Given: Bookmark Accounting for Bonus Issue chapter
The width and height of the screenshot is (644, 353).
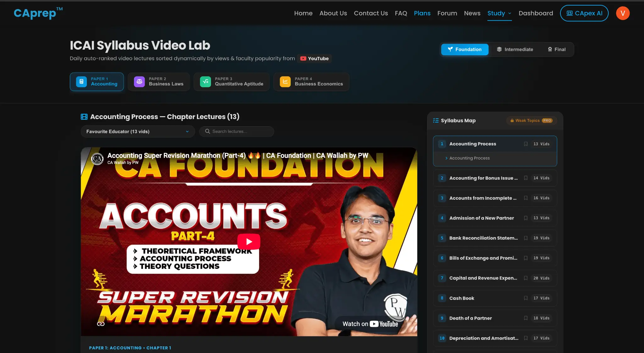Looking at the screenshot, I should click(x=526, y=178).
